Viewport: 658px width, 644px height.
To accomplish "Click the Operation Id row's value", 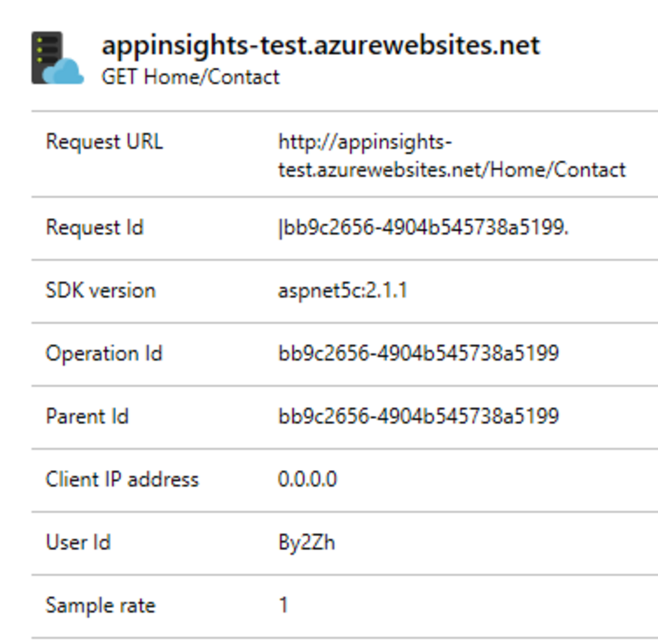I will click(x=419, y=353).
